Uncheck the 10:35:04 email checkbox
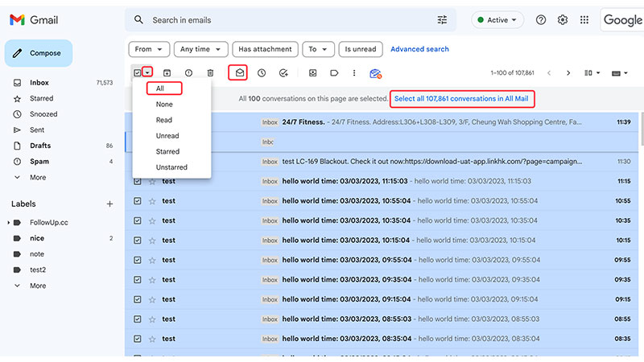This screenshot has width=644, height=362. point(137,220)
